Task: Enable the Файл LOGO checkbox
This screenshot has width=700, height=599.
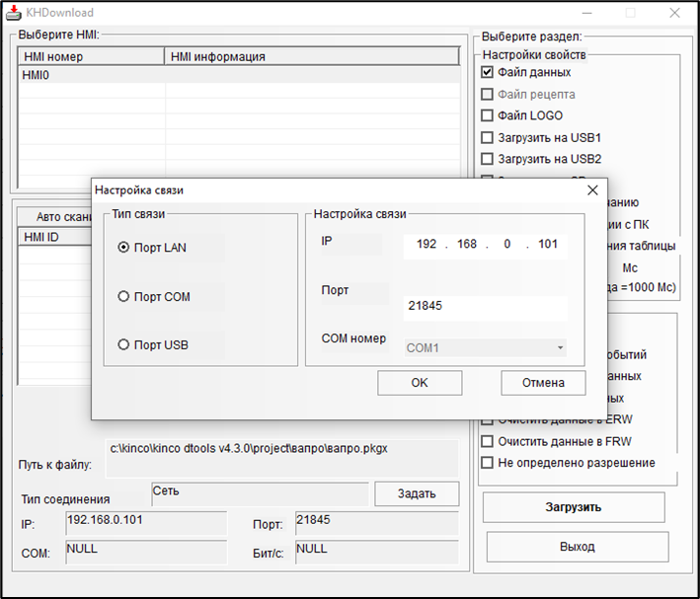Action: [x=487, y=115]
